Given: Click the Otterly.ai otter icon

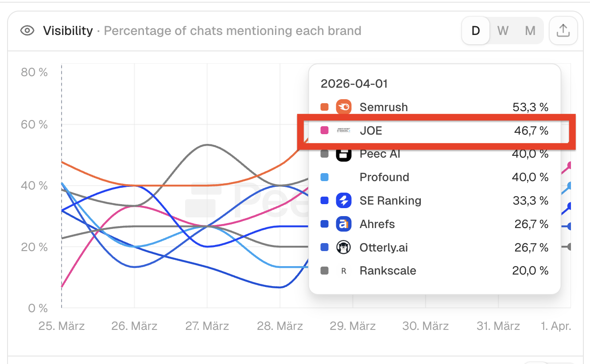Looking at the screenshot, I should 343,247.
